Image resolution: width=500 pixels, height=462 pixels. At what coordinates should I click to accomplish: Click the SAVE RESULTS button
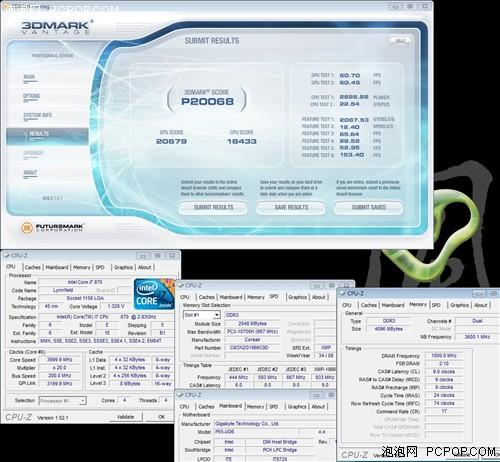291,207
